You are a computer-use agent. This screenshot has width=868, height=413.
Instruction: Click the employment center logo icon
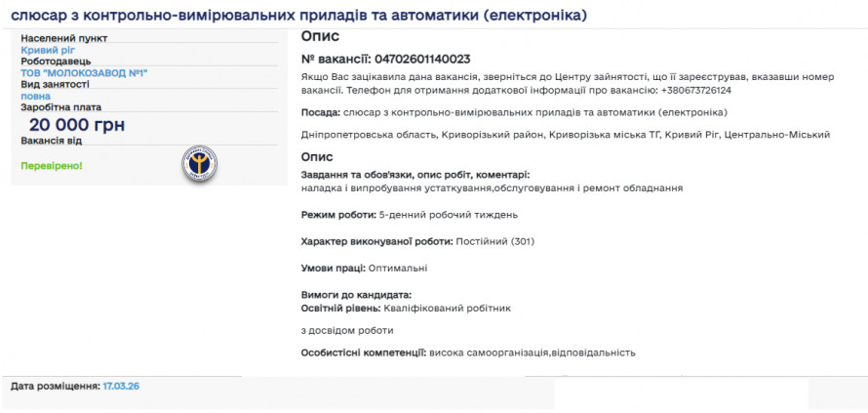coord(199,163)
